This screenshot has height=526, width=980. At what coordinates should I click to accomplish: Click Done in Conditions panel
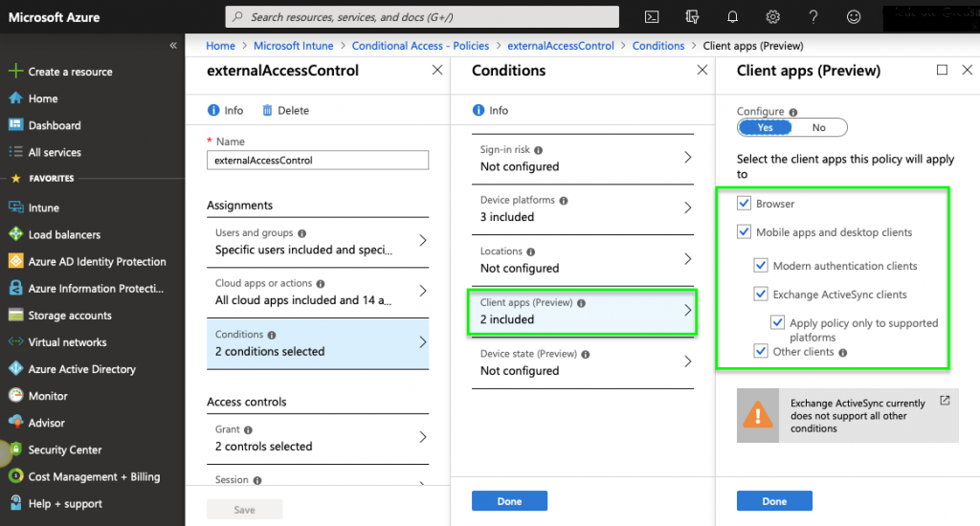click(x=509, y=501)
